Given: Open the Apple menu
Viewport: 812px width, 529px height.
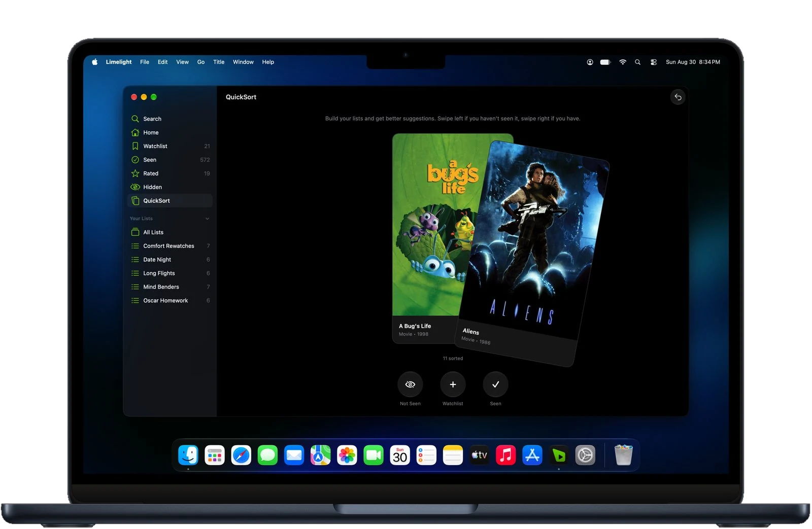Looking at the screenshot, I should coord(94,62).
